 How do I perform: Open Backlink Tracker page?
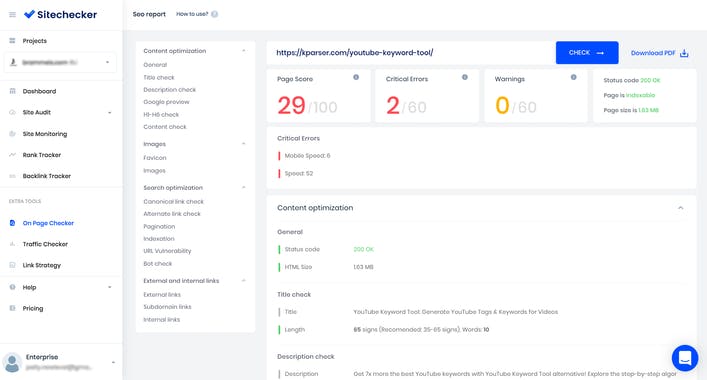tap(46, 176)
